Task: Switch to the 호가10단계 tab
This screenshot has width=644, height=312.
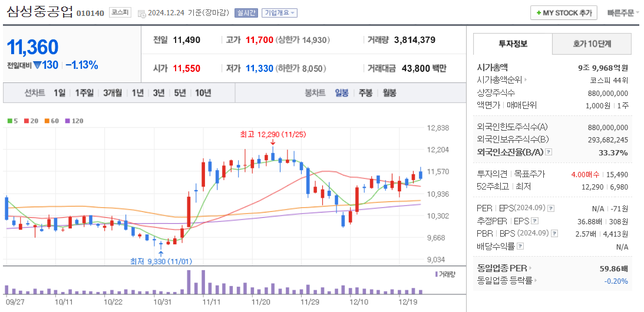Action: pyautogui.click(x=592, y=44)
